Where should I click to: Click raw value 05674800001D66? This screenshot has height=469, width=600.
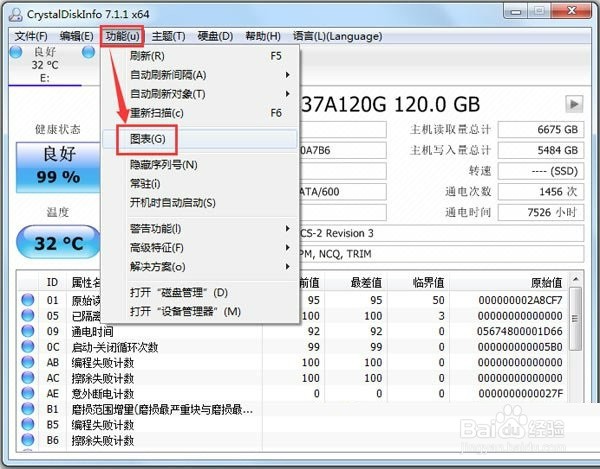click(x=520, y=331)
